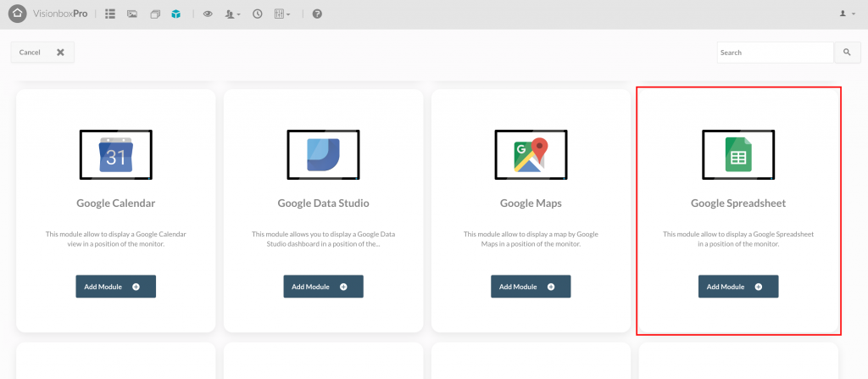Click inside the Search input field
The height and width of the screenshot is (379, 868).
(x=776, y=53)
